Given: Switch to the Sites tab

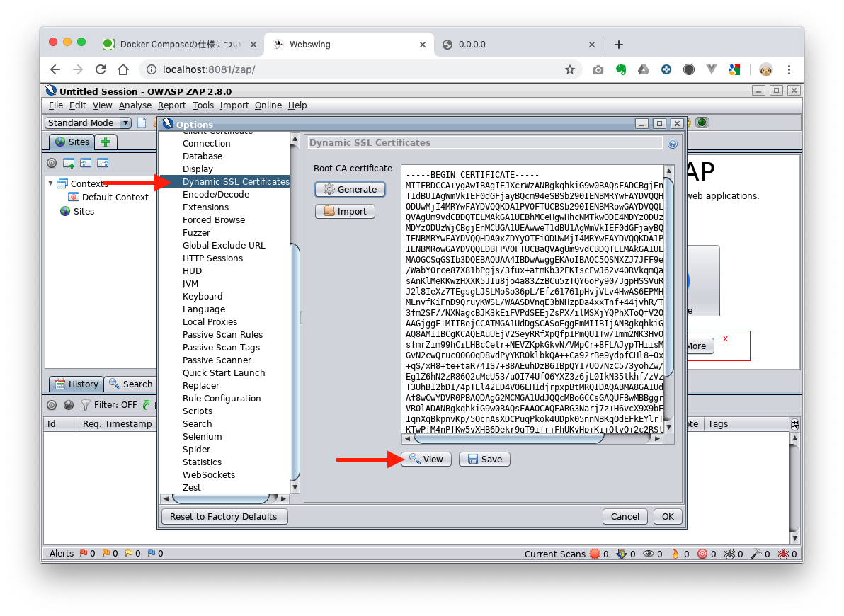Looking at the screenshot, I should coord(72,142).
